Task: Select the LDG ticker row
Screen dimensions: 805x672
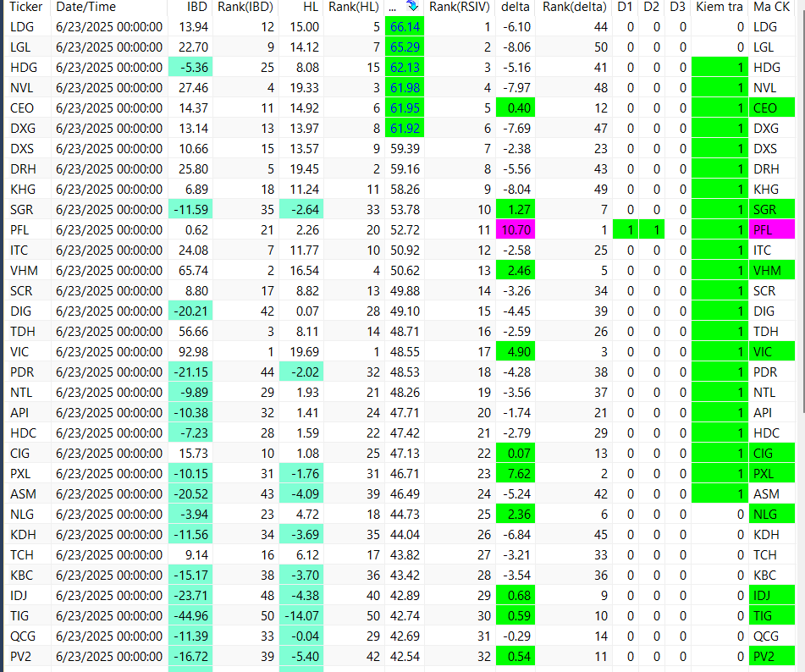Action: 400,27
